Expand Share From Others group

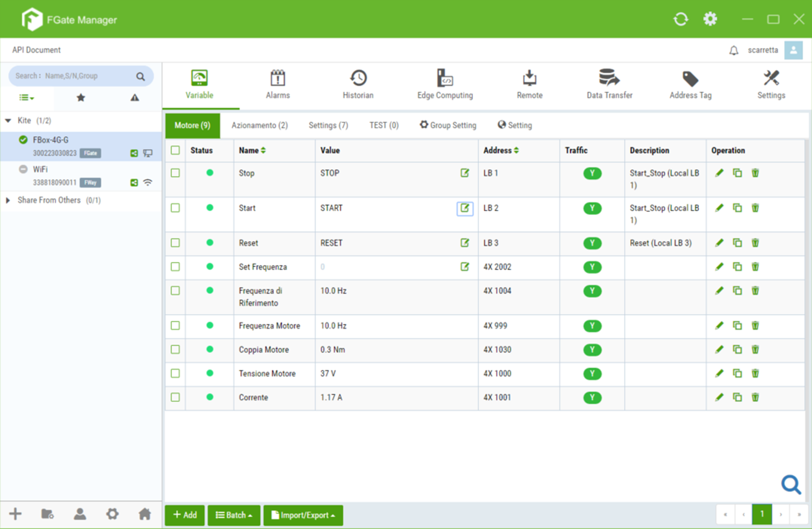click(8, 200)
